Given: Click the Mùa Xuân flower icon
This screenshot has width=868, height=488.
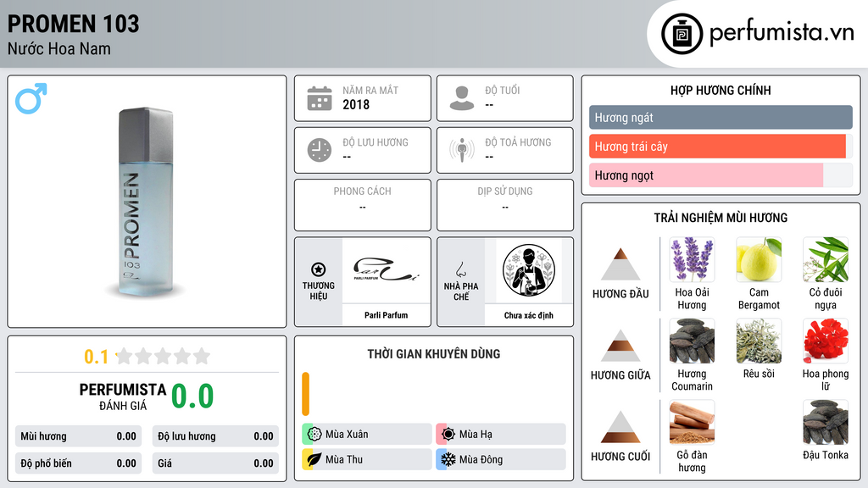Looking at the screenshot, I should [x=314, y=435].
